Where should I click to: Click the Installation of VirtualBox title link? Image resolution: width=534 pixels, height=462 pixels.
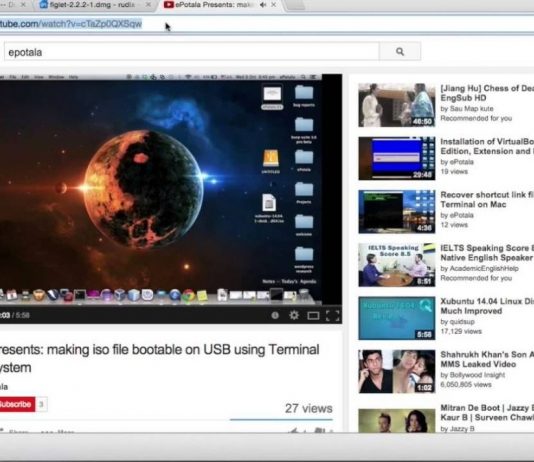tap(487, 146)
